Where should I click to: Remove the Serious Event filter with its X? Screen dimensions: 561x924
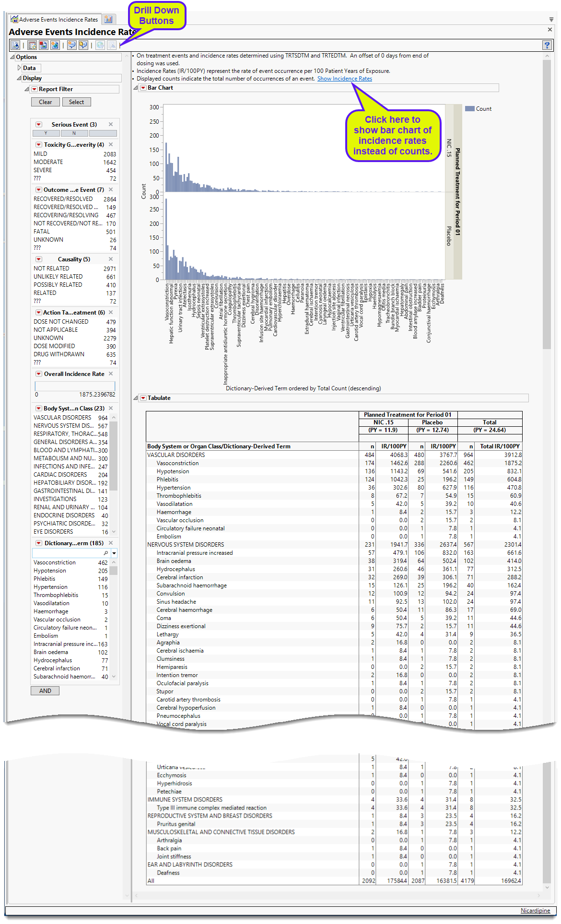click(x=111, y=124)
